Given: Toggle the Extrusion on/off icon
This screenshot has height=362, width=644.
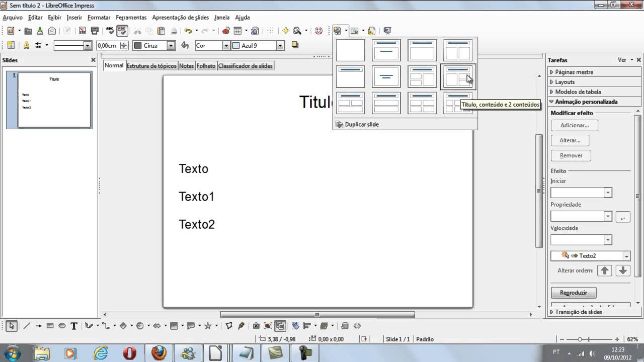Looking at the screenshot, I should (x=345, y=326).
